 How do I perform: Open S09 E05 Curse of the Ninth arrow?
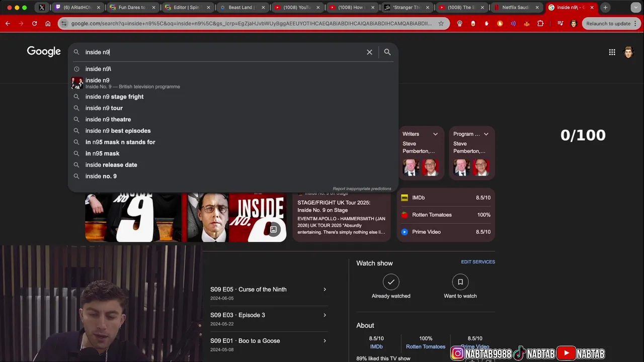pos(325,290)
